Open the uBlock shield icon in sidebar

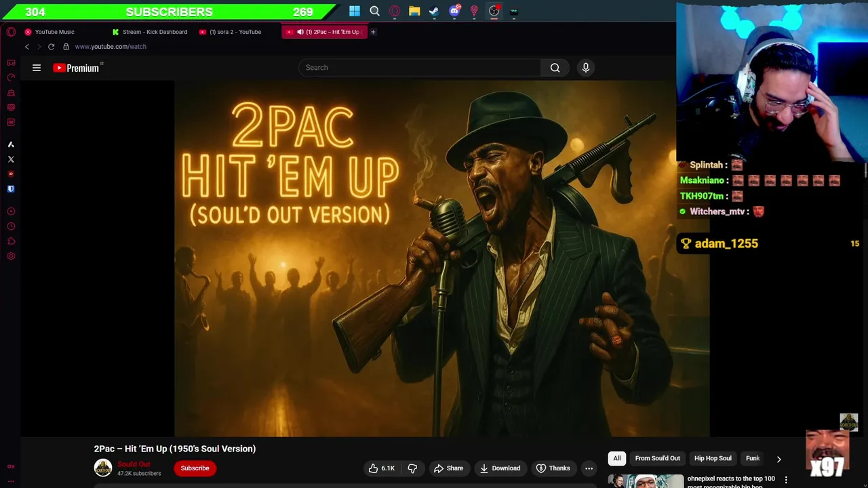pyautogui.click(x=11, y=174)
